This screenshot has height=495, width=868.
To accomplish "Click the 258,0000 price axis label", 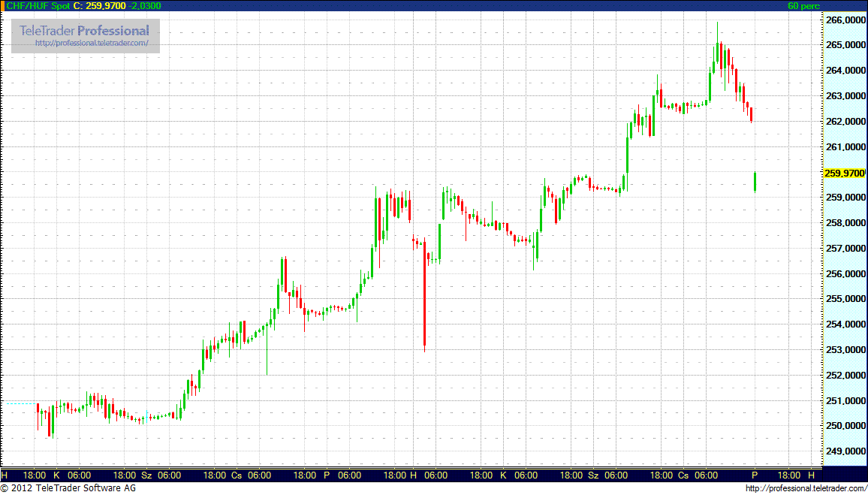I will pyautogui.click(x=845, y=222).
